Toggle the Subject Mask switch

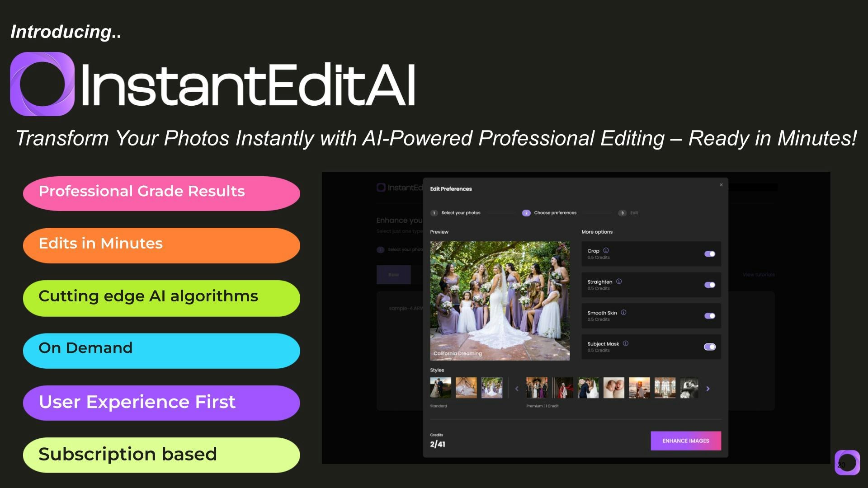click(x=709, y=347)
